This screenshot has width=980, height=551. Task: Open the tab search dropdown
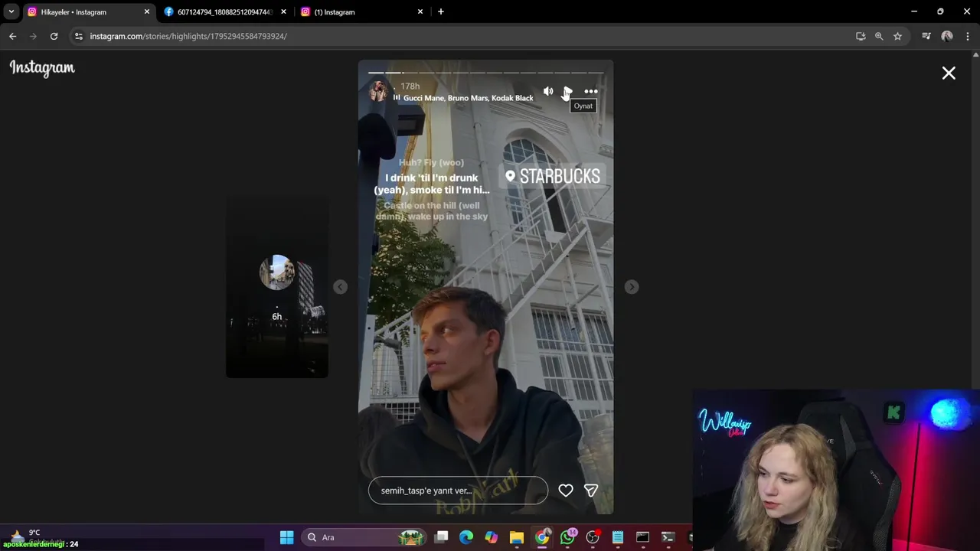coord(11,12)
